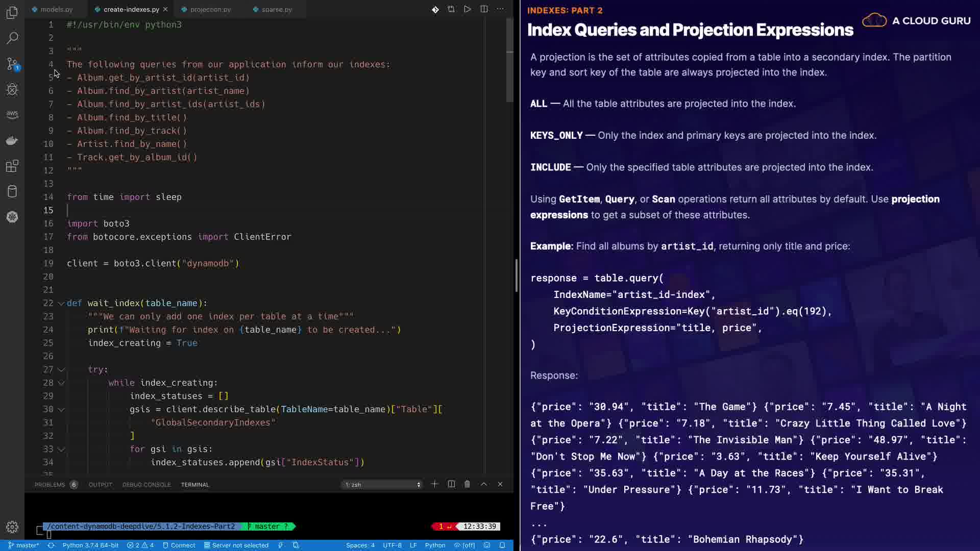Open the AWS Toolkit sidebar icon
The image size is (980, 551).
coord(12,114)
